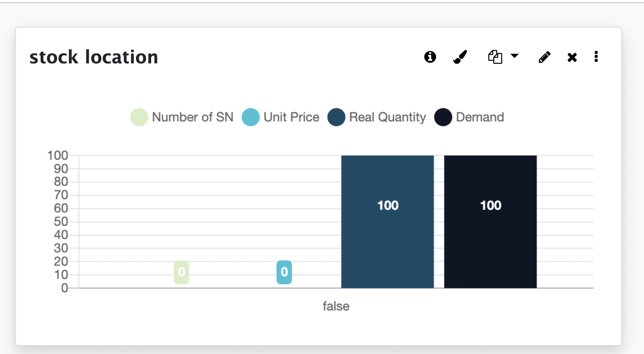The height and width of the screenshot is (354, 644).
Task: Hide the Real Quantity series via its label
Action: [x=387, y=117]
